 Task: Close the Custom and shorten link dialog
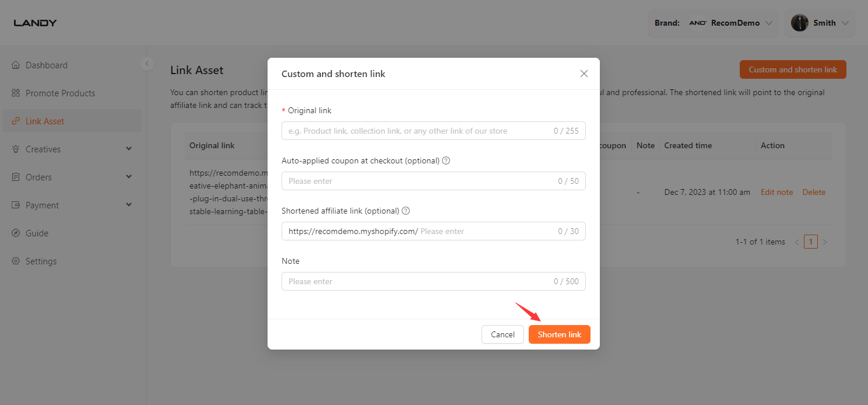tap(584, 74)
